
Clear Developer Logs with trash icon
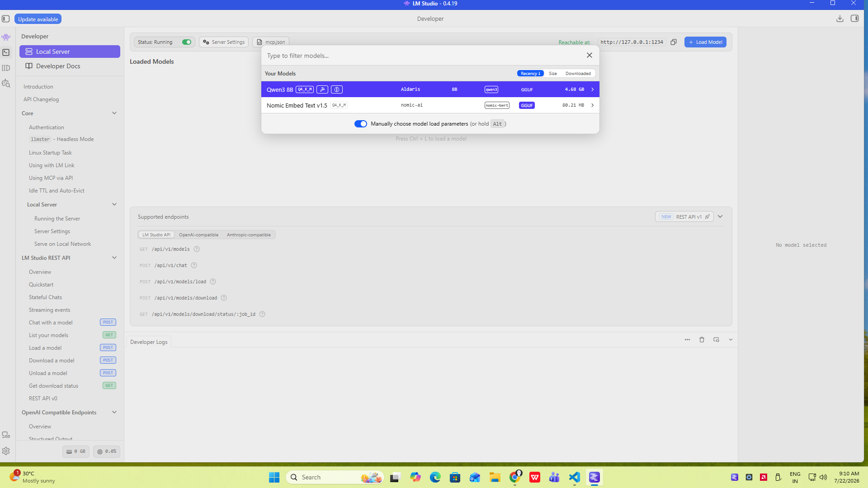click(x=702, y=340)
